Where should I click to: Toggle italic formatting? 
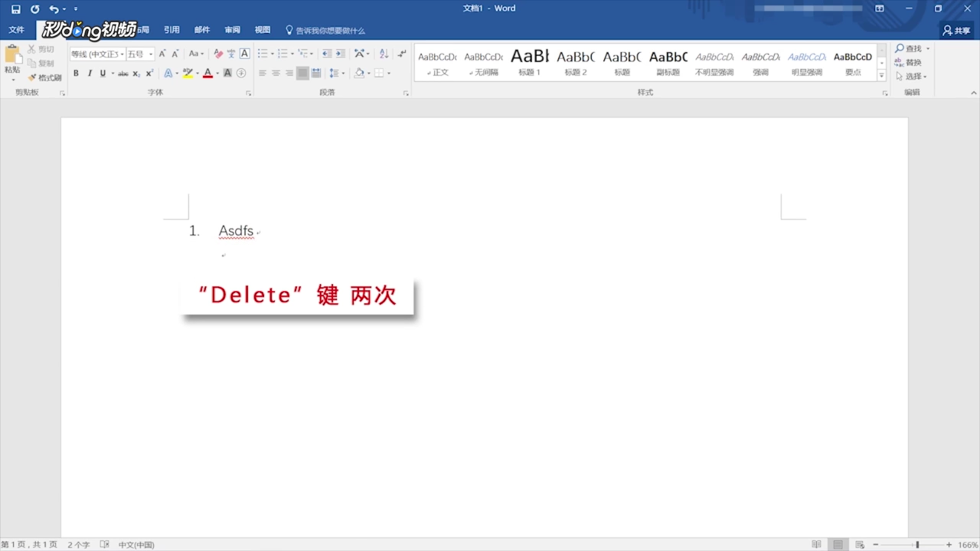click(89, 73)
